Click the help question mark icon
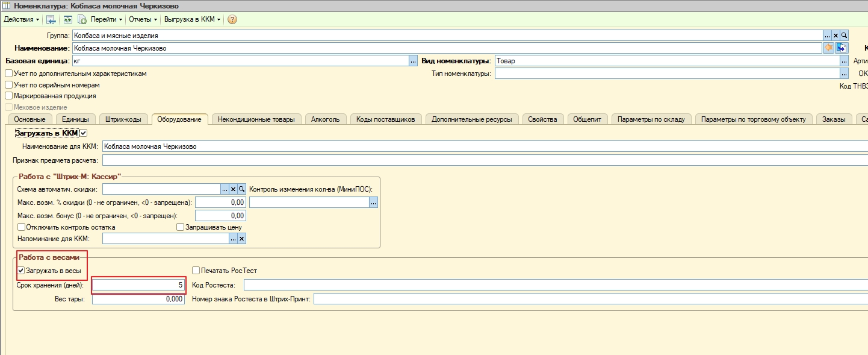This screenshot has width=868, height=355. (232, 19)
